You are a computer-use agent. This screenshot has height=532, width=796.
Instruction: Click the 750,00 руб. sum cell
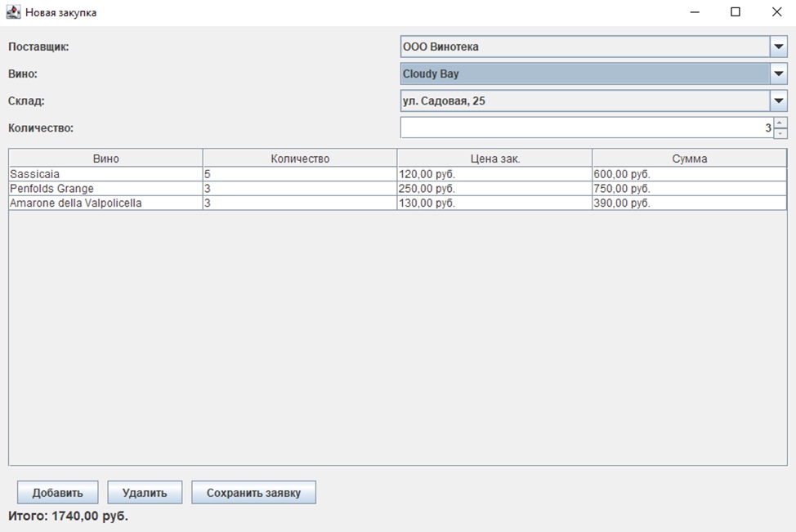(x=689, y=189)
